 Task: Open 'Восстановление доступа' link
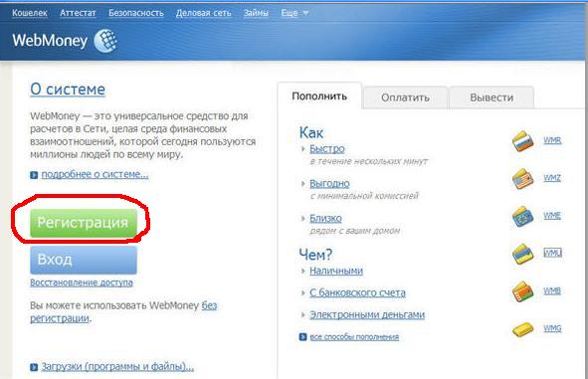tap(82, 283)
